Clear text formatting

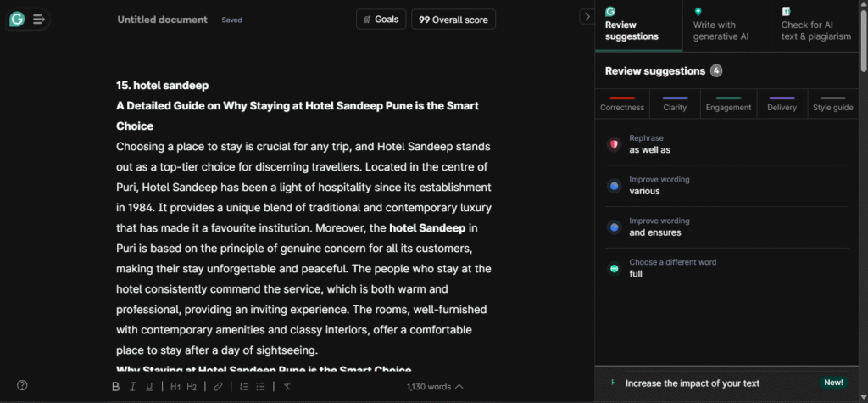pyautogui.click(x=287, y=387)
